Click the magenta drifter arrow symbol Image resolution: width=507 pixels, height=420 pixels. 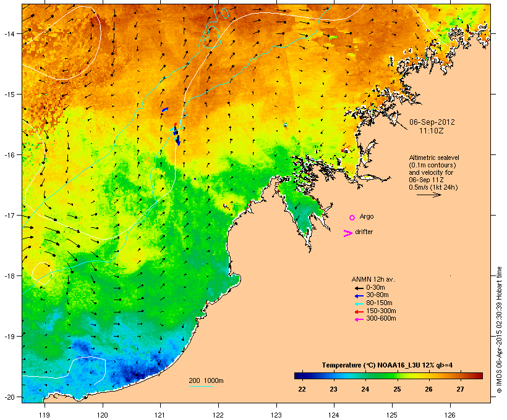tap(347, 233)
